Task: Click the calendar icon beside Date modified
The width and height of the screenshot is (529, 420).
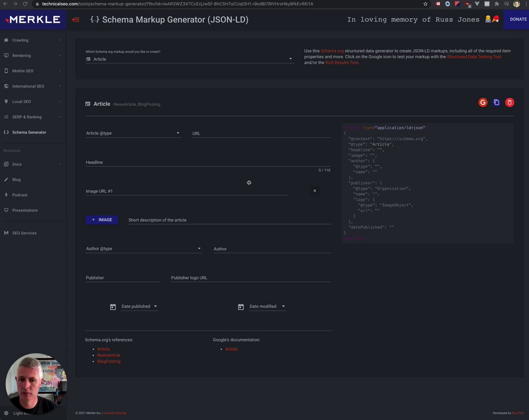Action: click(241, 307)
